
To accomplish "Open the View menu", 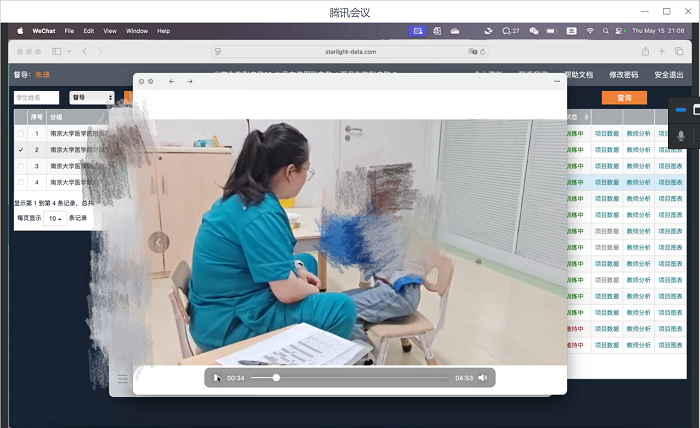I will pyautogui.click(x=110, y=31).
